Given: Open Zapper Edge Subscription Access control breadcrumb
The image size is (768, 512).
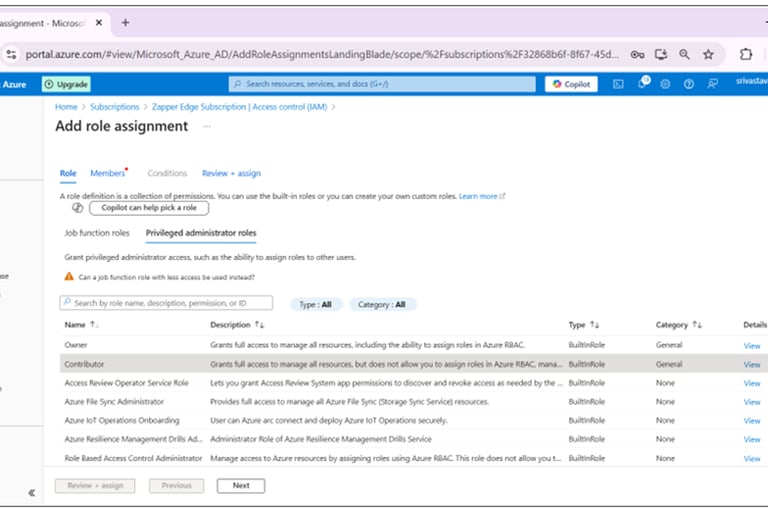Looking at the screenshot, I should pos(240,107).
